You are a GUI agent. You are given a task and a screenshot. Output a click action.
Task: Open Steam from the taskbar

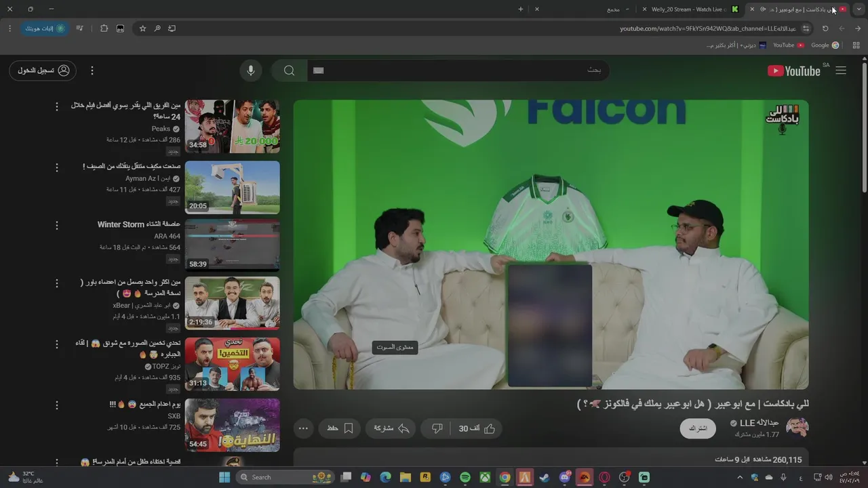545,477
